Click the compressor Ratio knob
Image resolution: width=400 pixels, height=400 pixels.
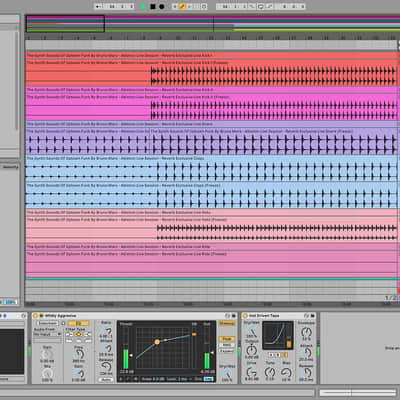(x=106, y=330)
